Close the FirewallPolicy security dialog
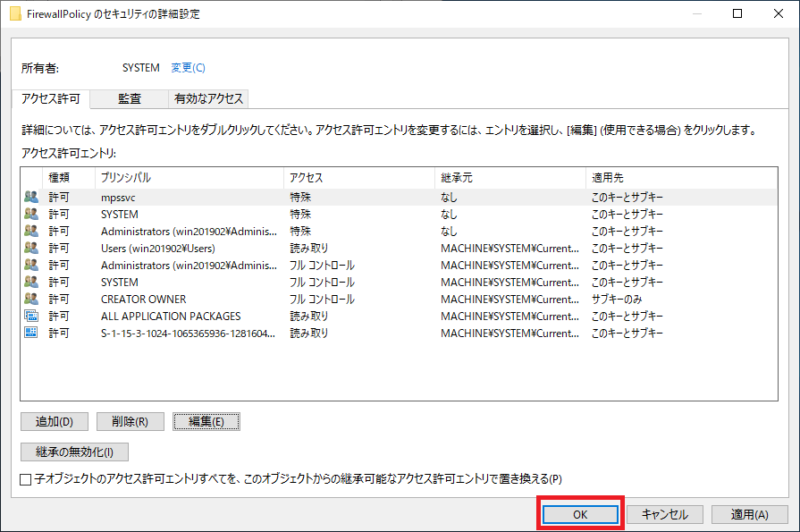Viewport: 800px width, 532px height. pos(778,13)
